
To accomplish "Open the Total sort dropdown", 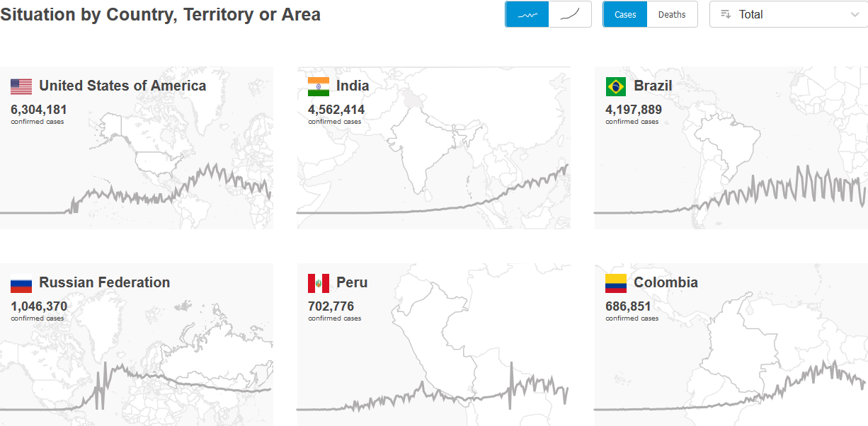I will [789, 14].
